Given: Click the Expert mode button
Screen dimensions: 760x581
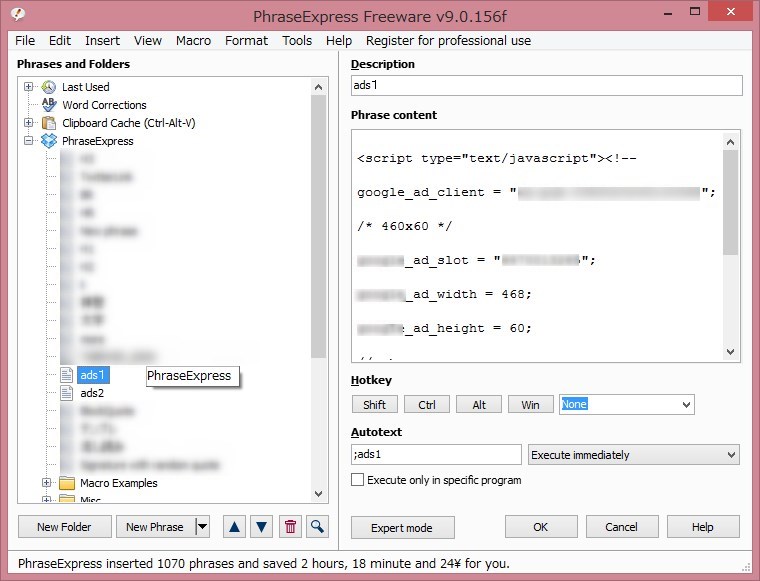Looking at the screenshot, I should pos(402,528).
